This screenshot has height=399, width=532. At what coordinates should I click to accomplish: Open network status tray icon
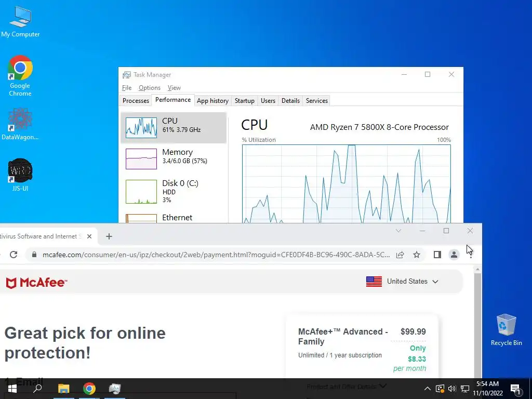tap(465, 389)
